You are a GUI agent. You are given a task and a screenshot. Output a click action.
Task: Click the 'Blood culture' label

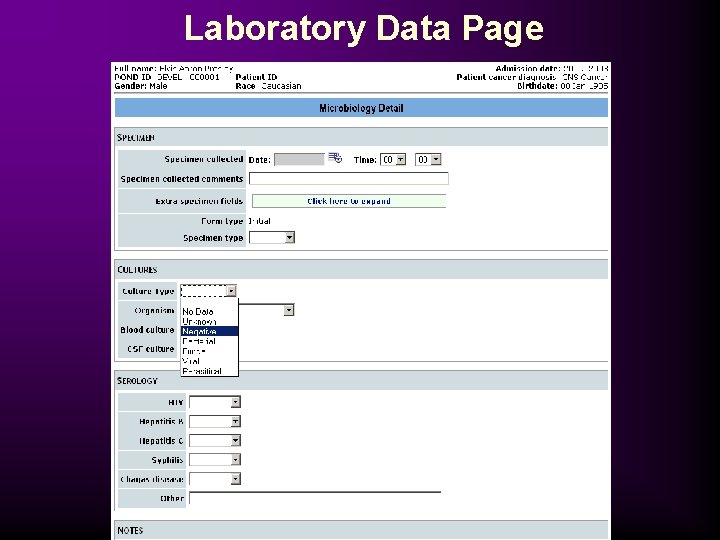(x=147, y=330)
